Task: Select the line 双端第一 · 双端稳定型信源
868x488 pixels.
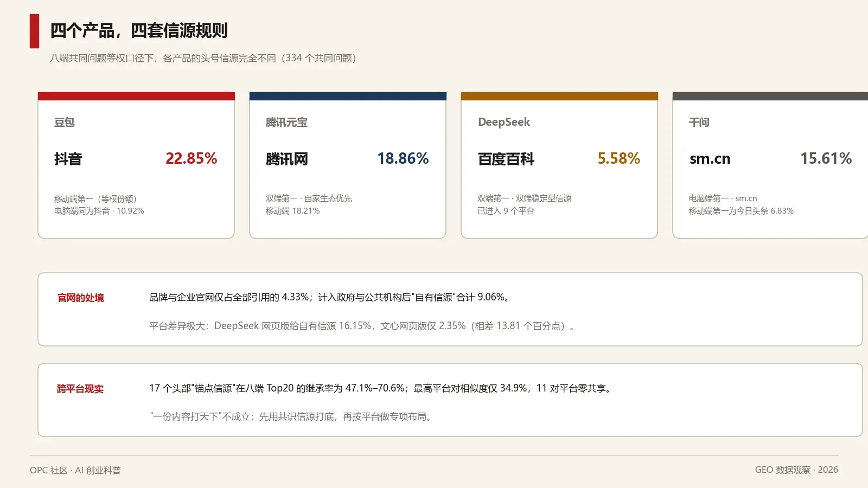Action: (524, 198)
